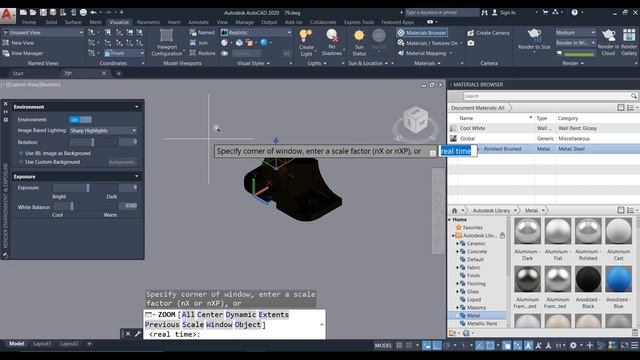Open the Render Gallery icon
640x360 pixels.
[629, 36]
